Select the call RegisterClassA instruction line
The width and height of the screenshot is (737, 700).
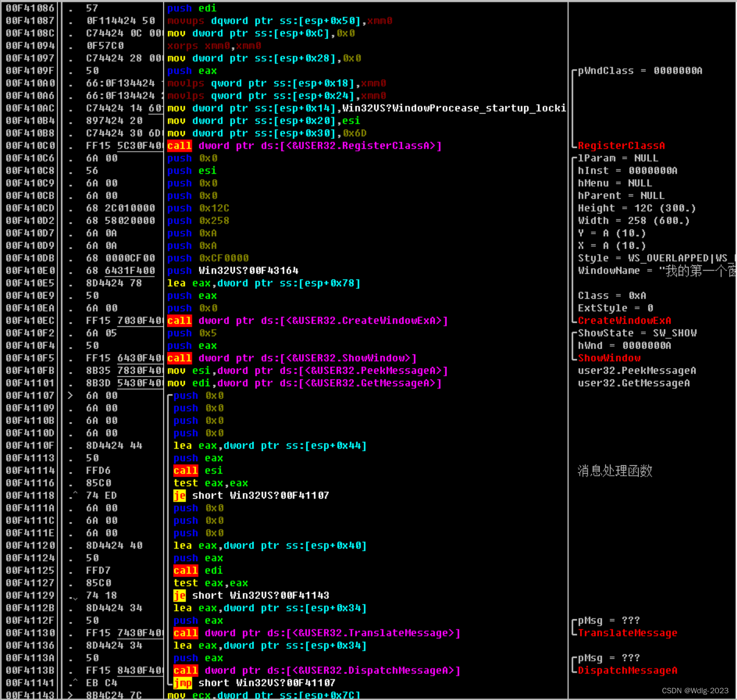click(304, 146)
